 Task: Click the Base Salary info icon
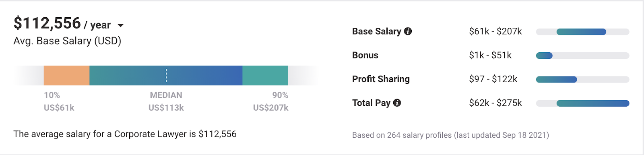408,31
